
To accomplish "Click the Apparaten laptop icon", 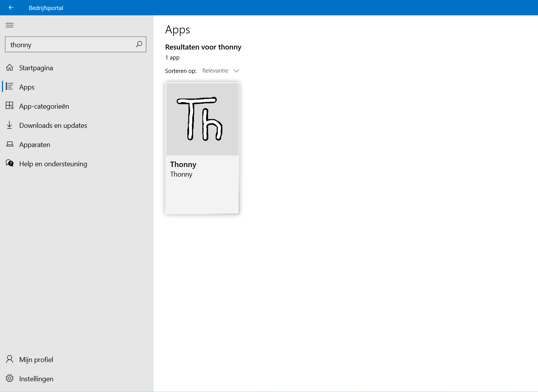I will [x=10, y=144].
